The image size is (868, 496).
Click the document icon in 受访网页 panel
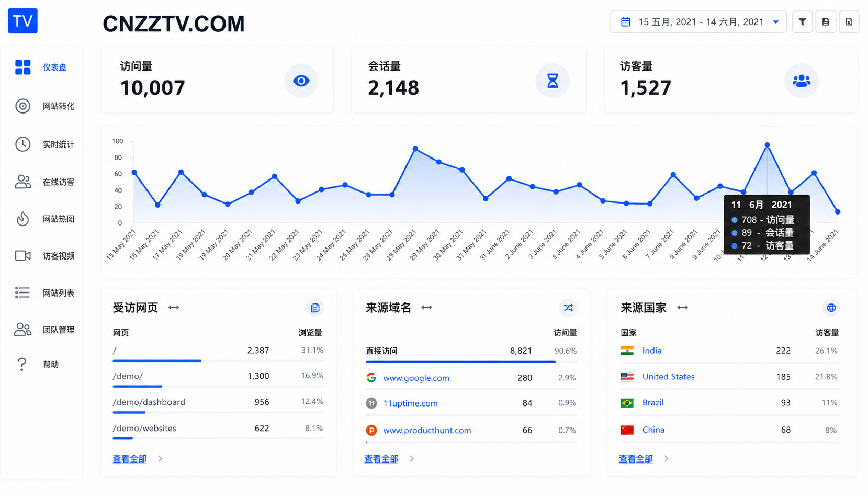click(315, 308)
